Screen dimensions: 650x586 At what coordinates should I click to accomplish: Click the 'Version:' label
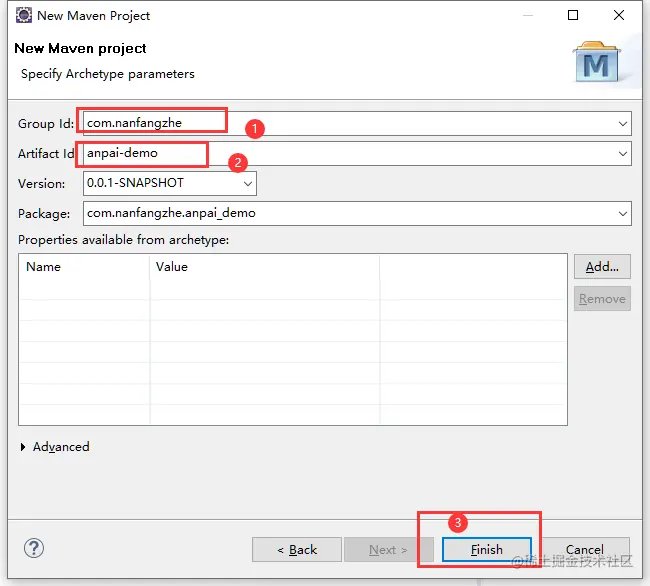pos(41,184)
